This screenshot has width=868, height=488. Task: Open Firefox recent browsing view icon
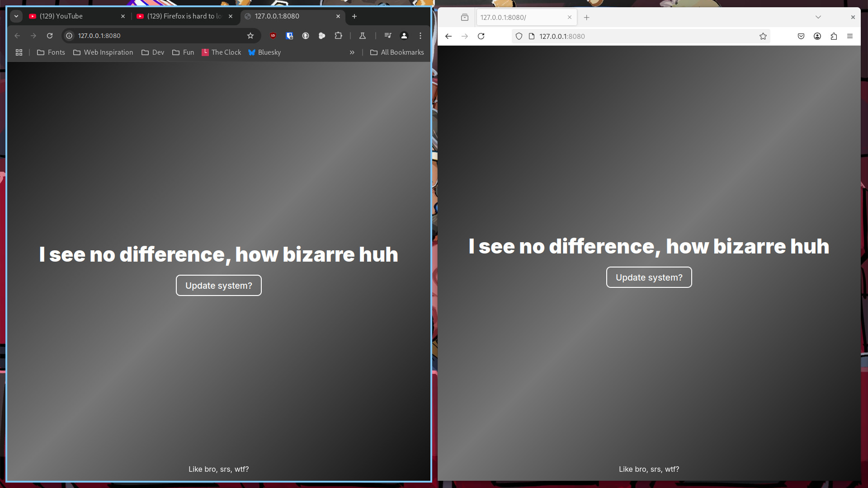[465, 17]
